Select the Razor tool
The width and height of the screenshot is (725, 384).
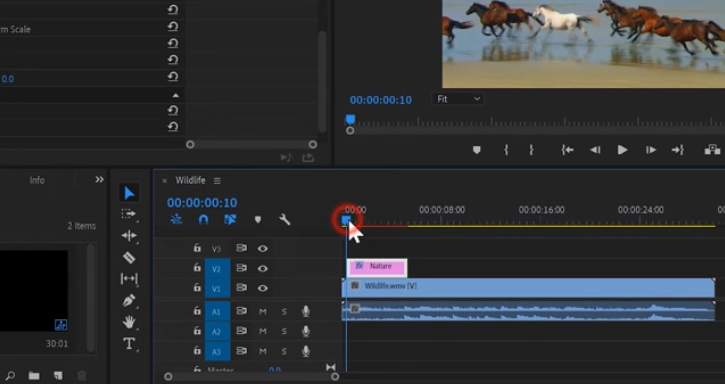(129, 257)
